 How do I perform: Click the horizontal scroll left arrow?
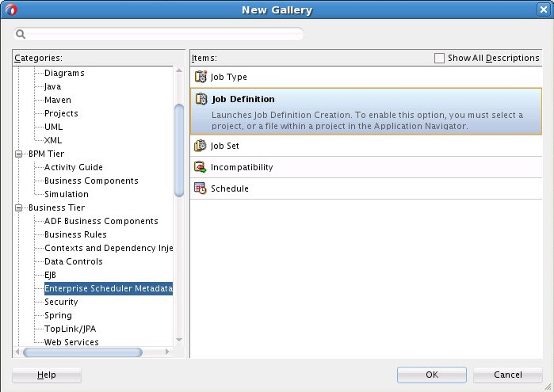click(17, 352)
